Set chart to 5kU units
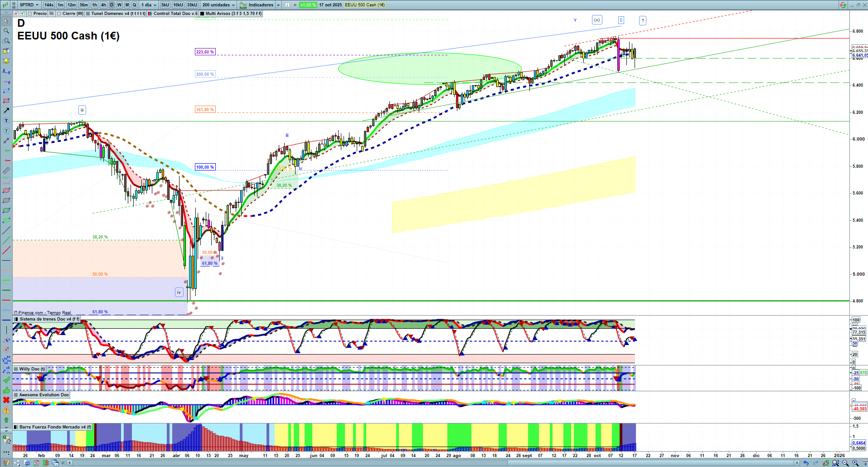The image size is (868, 467). coord(165,5)
